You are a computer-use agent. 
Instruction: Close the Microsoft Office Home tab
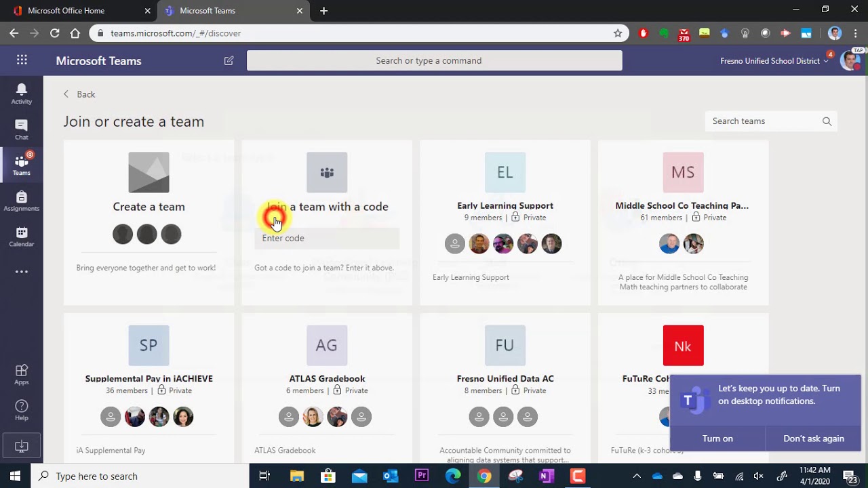[x=147, y=11]
